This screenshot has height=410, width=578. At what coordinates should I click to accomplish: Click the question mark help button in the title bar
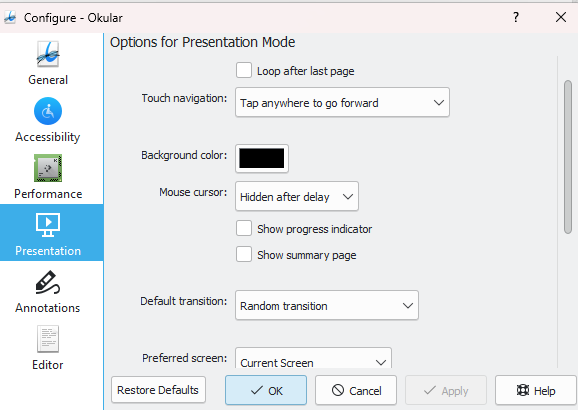click(516, 17)
